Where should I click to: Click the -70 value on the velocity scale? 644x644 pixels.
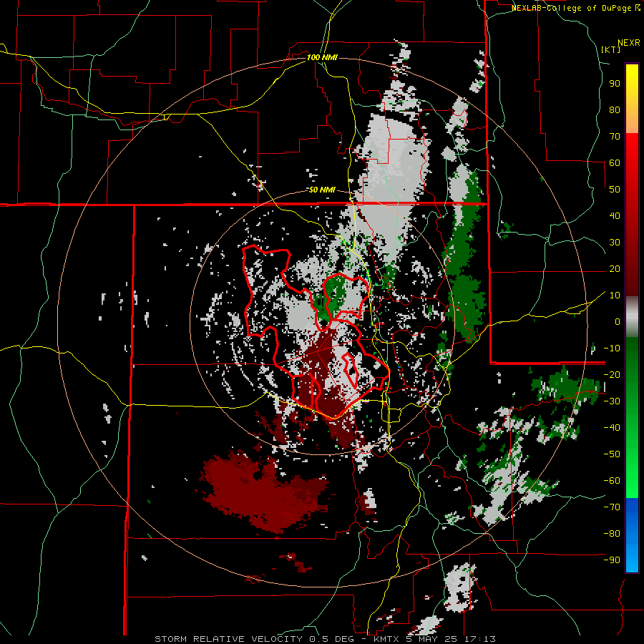pos(612,507)
